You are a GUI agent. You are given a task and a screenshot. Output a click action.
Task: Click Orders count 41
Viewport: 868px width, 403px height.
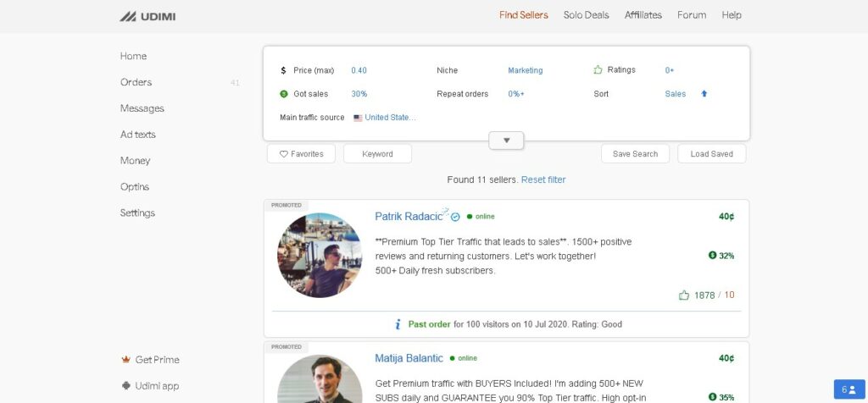click(x=235, y=83)
